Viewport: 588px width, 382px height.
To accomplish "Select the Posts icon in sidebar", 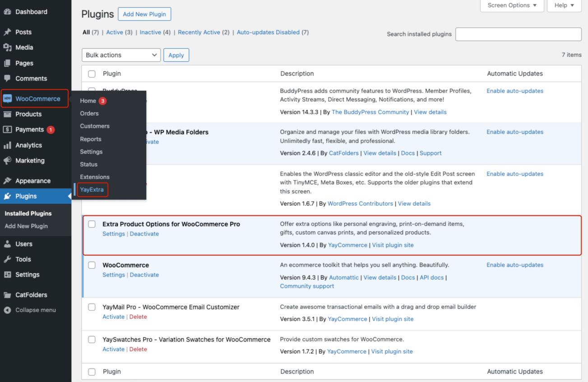I will [9, 32].
